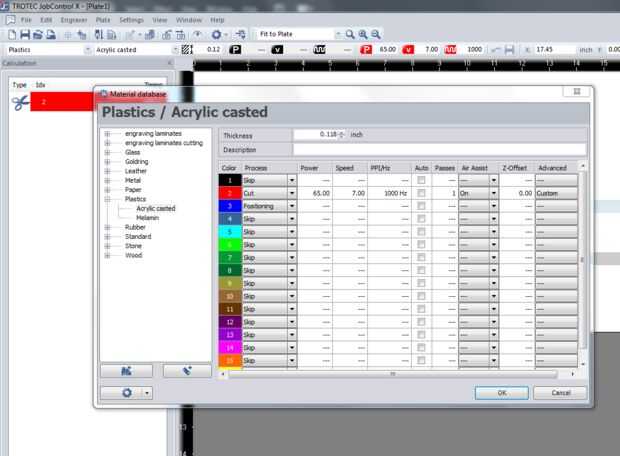Open the material settings gear in toolbar
The width and height of the screenshot is (620, 456).
[x=216, y=35]
